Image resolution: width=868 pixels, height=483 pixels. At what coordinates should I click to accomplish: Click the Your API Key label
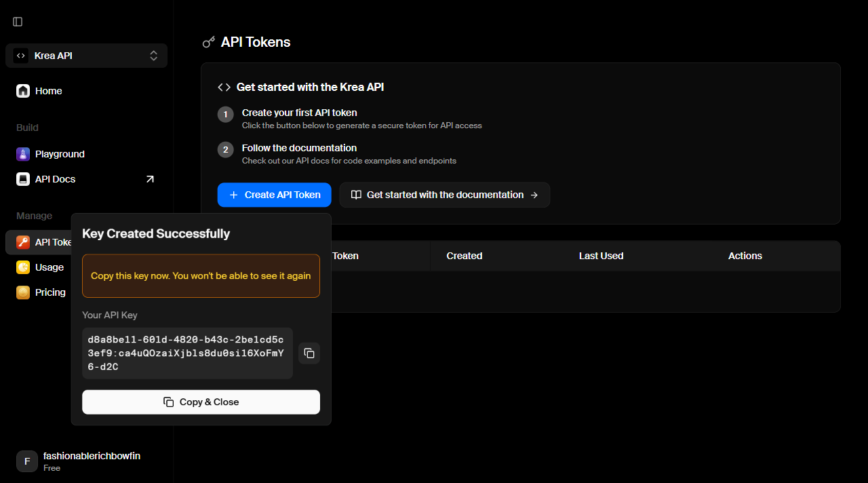[x=110, y=315]
